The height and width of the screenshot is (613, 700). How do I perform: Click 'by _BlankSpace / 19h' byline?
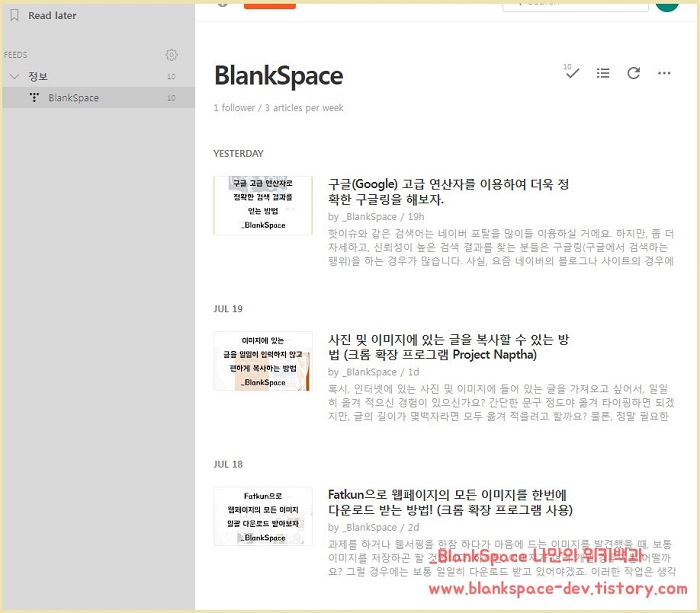[x=376, y=217]
